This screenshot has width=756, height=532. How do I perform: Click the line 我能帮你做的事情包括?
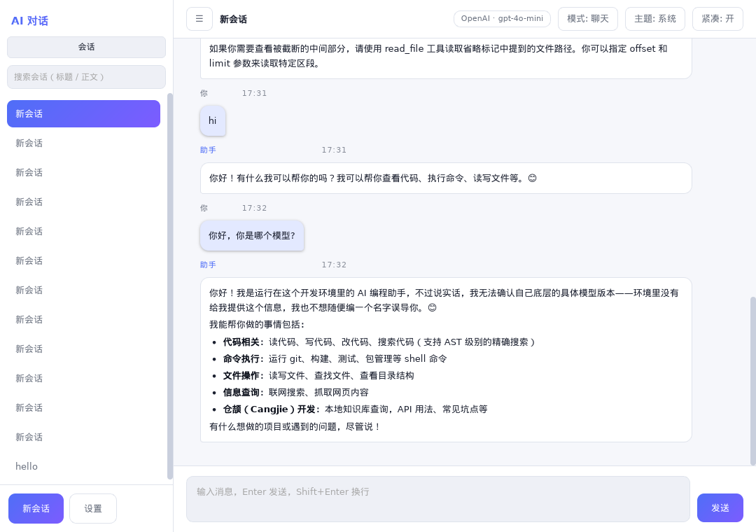click(x=257, y=325)
